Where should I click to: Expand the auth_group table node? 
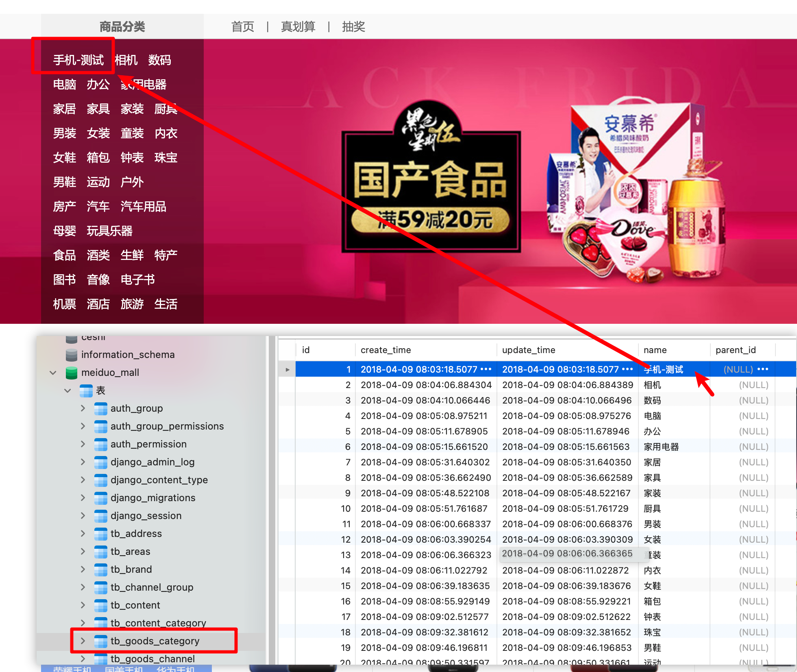pos(83,408)
